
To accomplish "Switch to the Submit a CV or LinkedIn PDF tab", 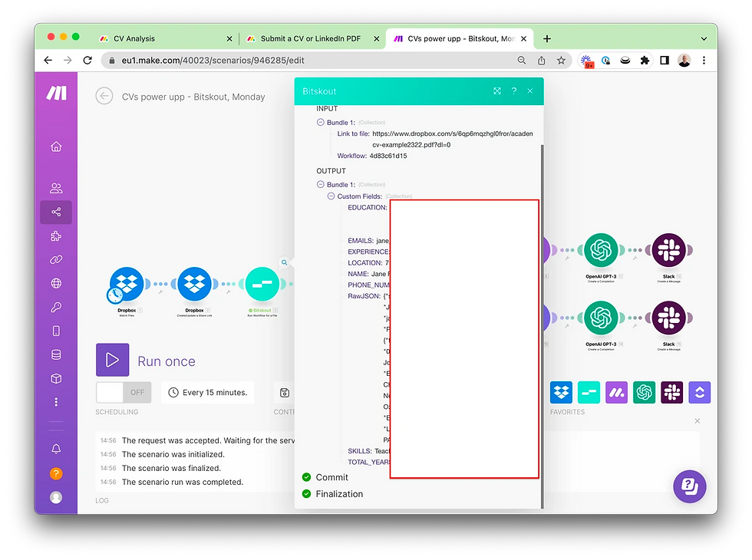I will (x=312, y=39).
